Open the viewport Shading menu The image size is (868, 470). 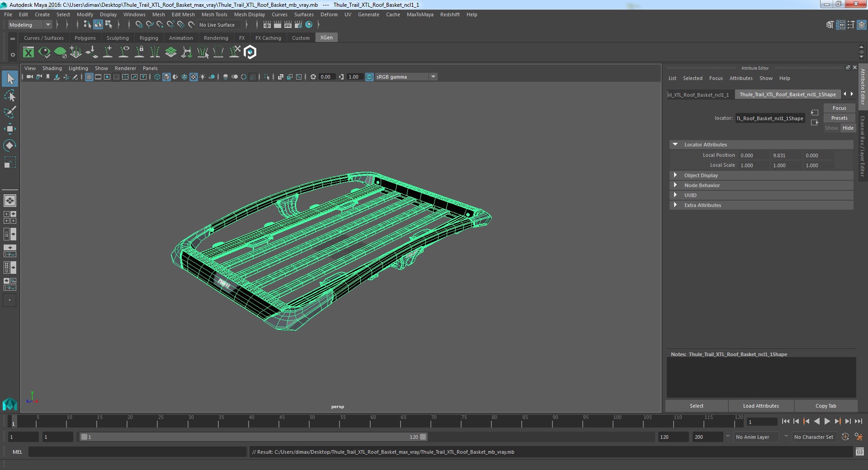pos(52,68)
